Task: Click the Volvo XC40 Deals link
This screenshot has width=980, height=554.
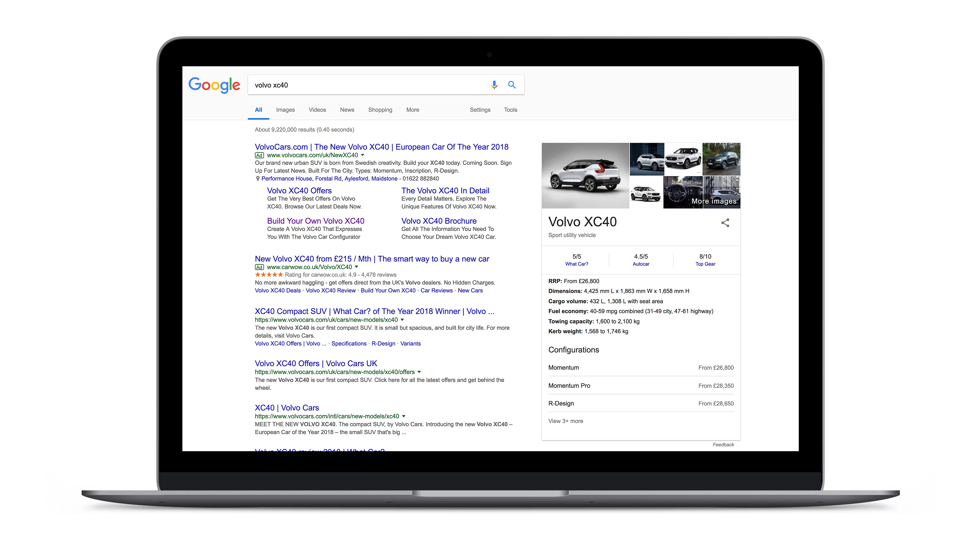Action: (278, 290)
